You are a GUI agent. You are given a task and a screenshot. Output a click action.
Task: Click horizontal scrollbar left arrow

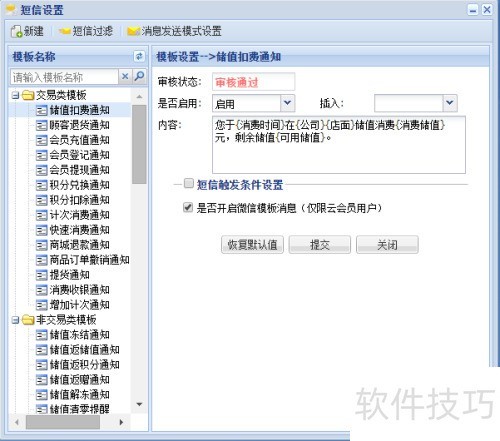(17, 422)
